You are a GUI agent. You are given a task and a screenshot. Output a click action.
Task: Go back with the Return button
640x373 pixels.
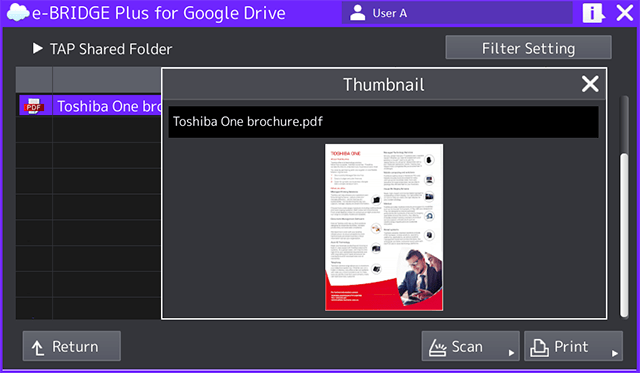72,346
